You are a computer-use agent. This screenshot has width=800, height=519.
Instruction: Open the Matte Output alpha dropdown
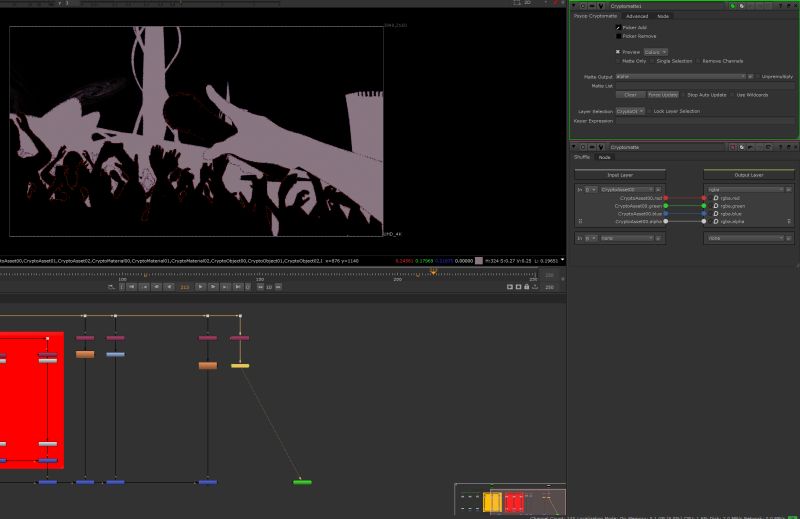tap(681, 77)
